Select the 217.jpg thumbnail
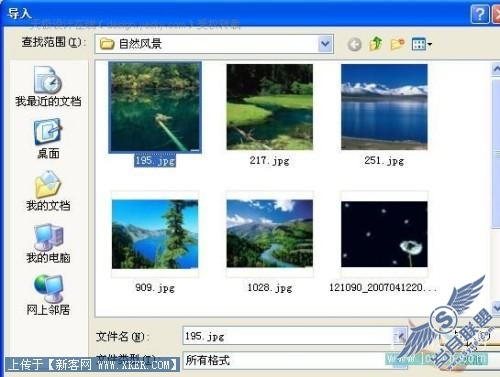Image resolution: width=500 pixels, height=377 pixels. point(269,107)
